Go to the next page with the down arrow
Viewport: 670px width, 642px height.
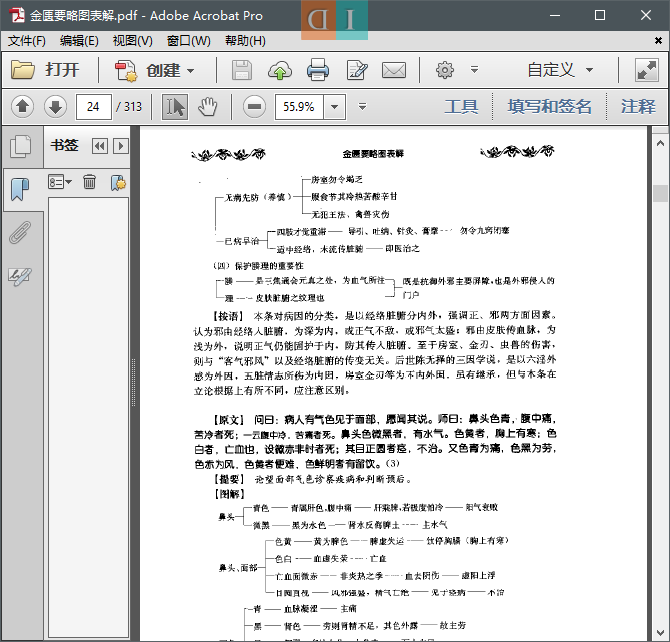click(56, 106)
